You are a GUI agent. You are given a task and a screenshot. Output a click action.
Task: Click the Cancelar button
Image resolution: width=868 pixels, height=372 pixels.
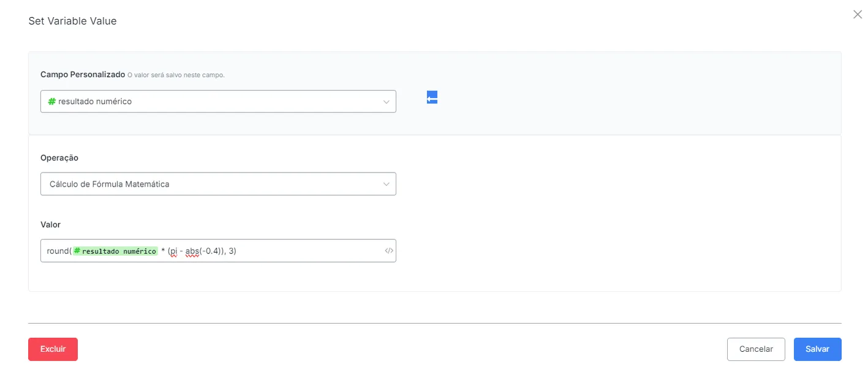tap(756, 349)
